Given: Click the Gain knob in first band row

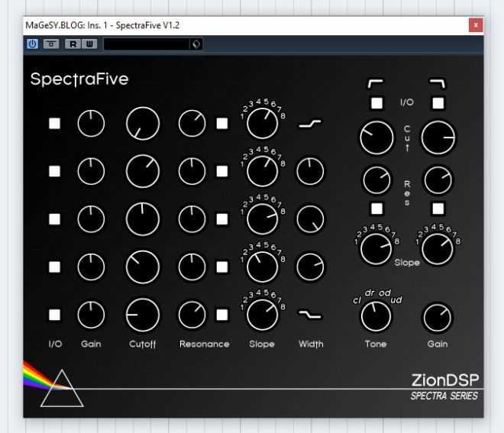Looking at the screenshot, I should (x=91, y=124).
